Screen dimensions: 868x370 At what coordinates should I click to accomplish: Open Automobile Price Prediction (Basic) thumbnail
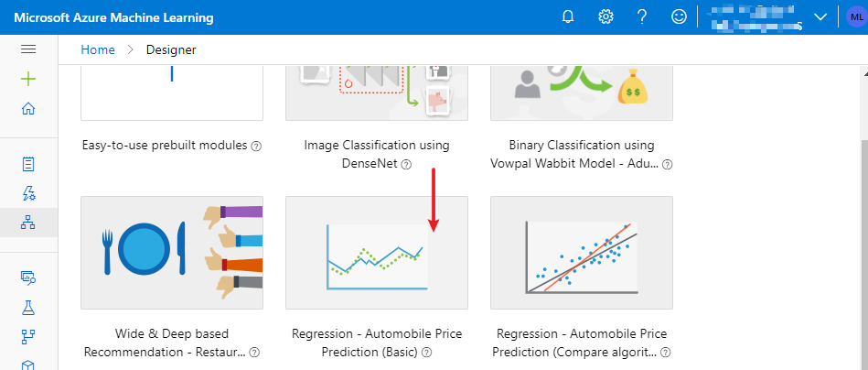pyautogui.click(x=377, y=253)
